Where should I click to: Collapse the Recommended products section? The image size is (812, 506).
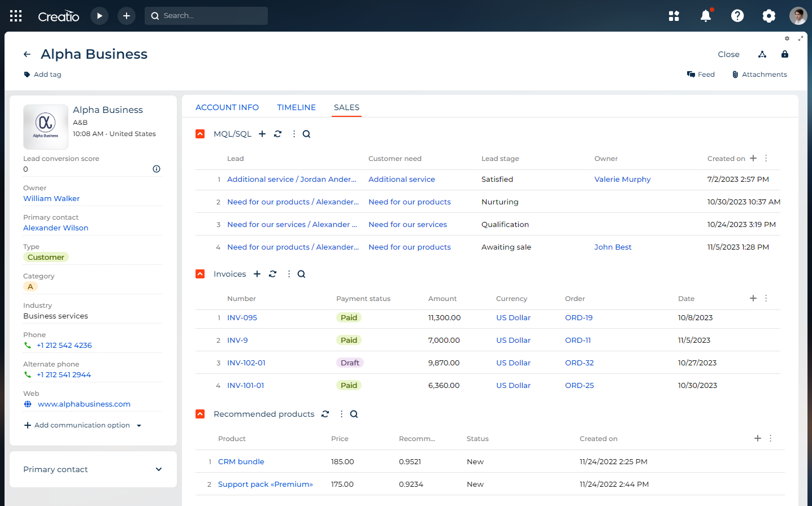tap(200, 414)
